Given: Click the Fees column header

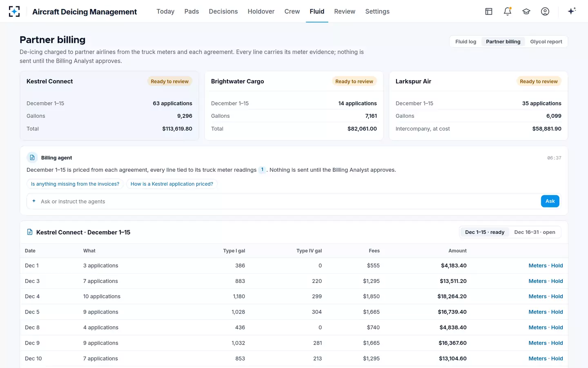Looking at the screenshot, I should [x=374, y=251].
